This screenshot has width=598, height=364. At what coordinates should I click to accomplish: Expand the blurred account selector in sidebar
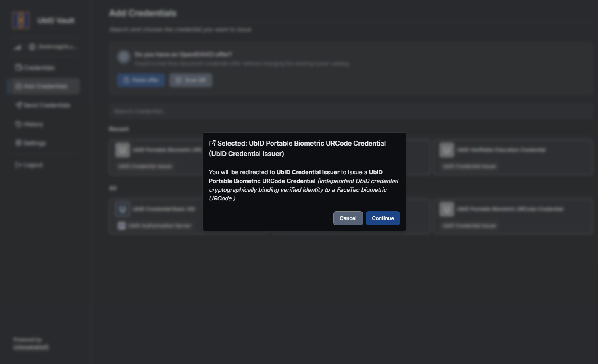pyautogui.click(x=52, y=47)
